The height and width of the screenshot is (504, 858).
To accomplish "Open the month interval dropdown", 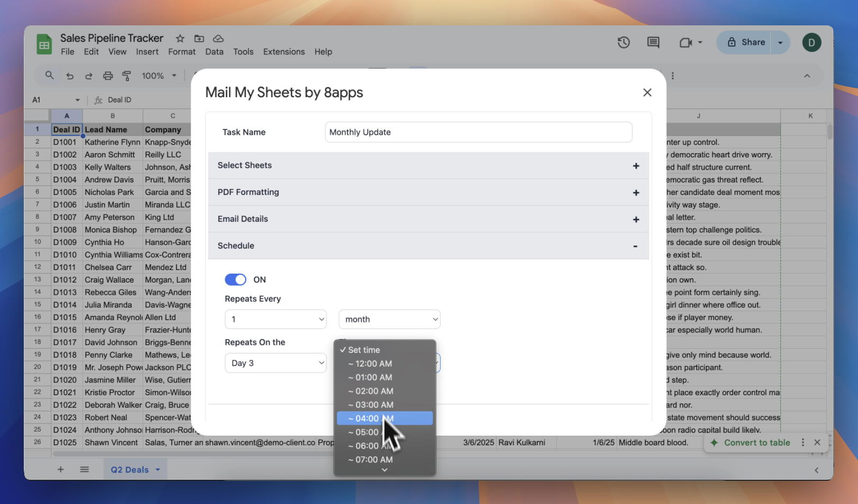I will [x=389, y=319].
